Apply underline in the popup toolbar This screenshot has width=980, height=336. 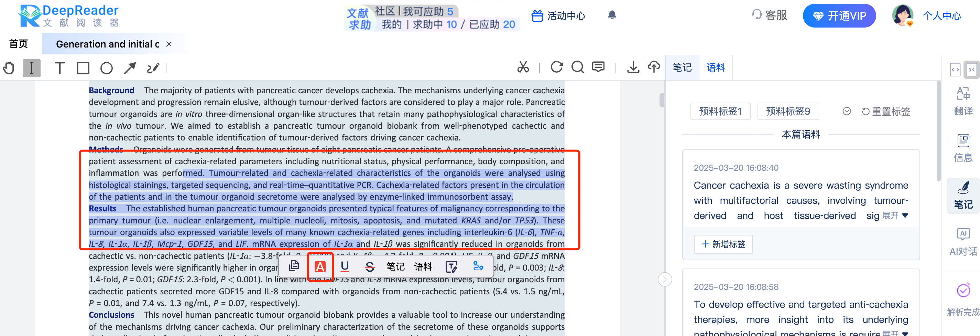345,267
